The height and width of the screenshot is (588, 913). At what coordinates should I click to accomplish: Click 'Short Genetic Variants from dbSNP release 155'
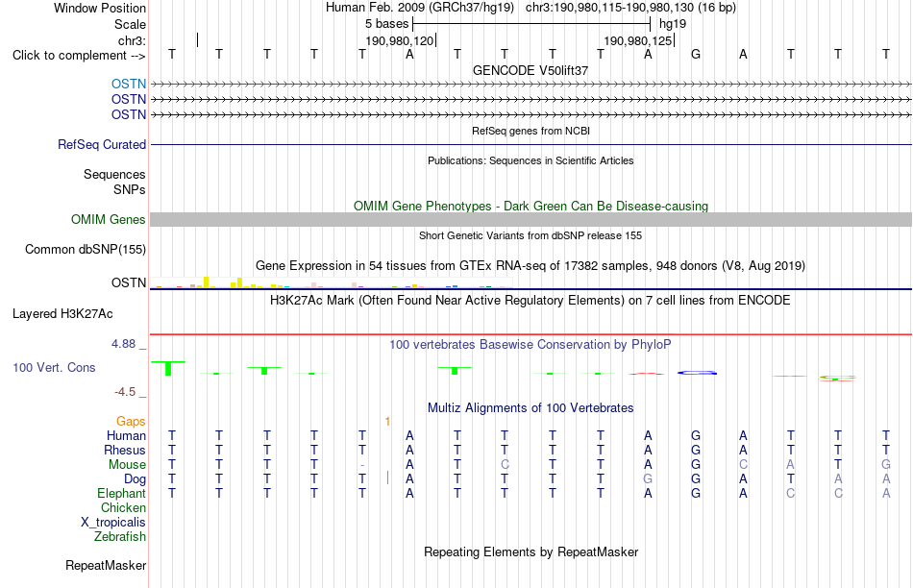tap(531, 235)
